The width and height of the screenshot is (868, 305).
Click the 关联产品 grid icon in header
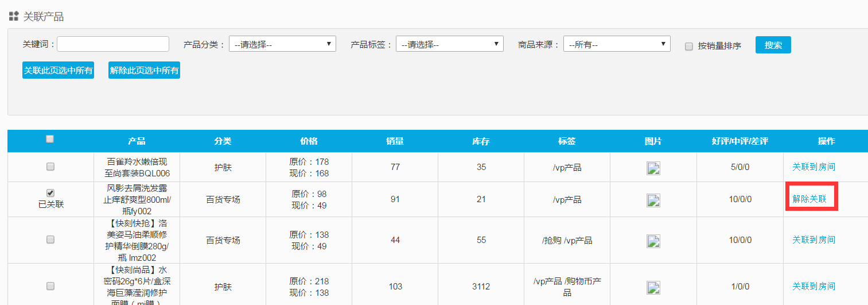click(14, 16)
